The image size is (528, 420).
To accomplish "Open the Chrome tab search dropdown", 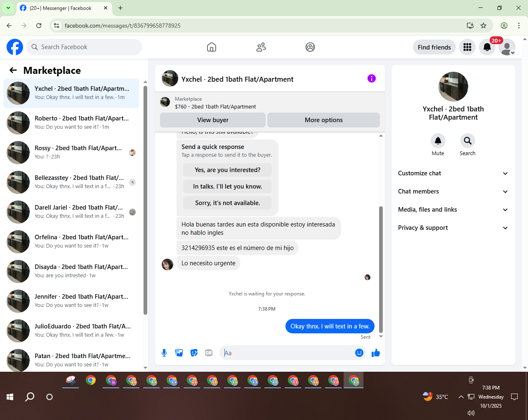I will [8, 8].
